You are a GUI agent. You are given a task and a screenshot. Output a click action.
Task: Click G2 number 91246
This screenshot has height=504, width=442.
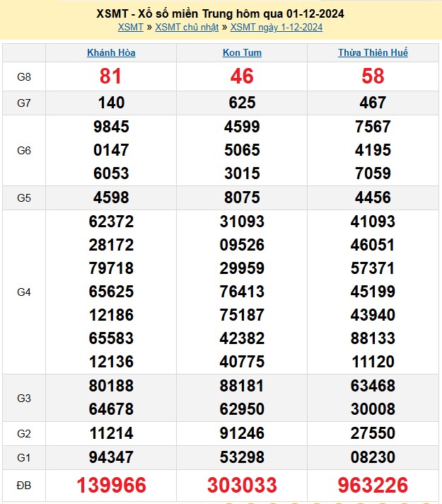tap(242, 433)
